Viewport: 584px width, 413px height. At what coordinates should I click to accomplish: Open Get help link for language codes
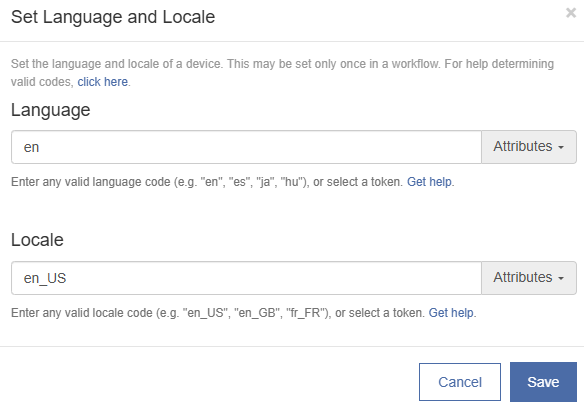429,182
